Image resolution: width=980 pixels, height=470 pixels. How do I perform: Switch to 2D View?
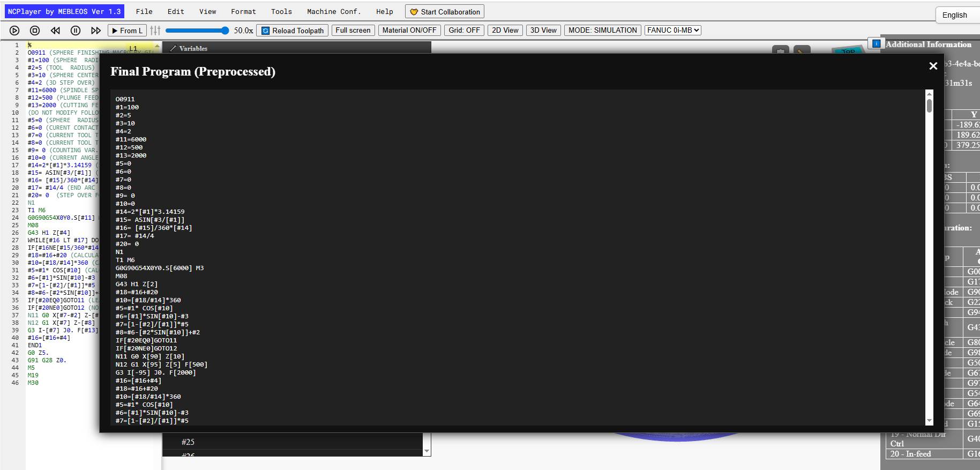[x=505, y=31]
